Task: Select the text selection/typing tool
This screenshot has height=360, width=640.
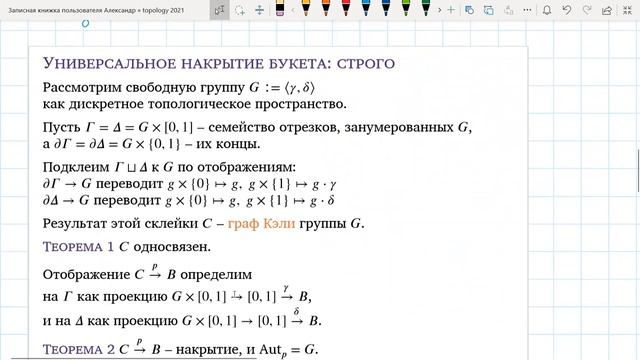Action: [x=220, y=10]
